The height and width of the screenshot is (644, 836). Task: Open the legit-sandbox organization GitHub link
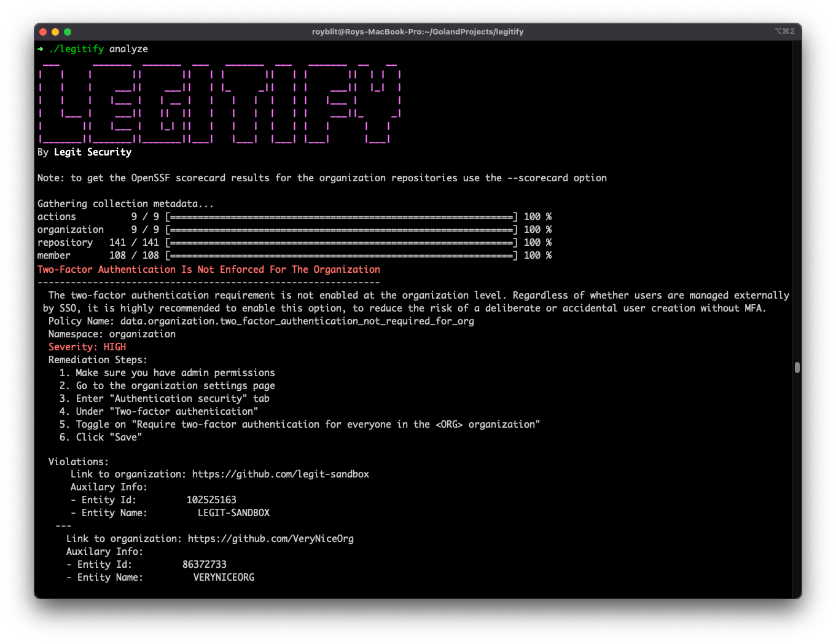280,474
